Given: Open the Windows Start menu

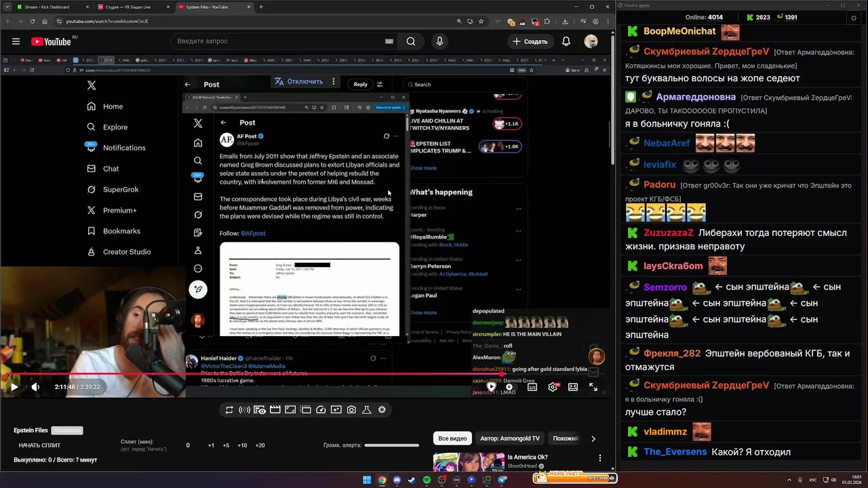Looking at the screenshot, I should pyautogui.click(x=367, y=480).
